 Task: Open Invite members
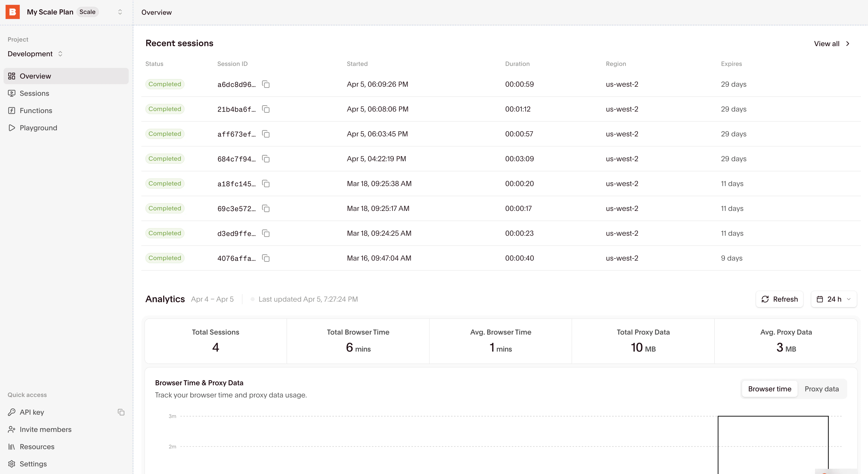point(45,429)
